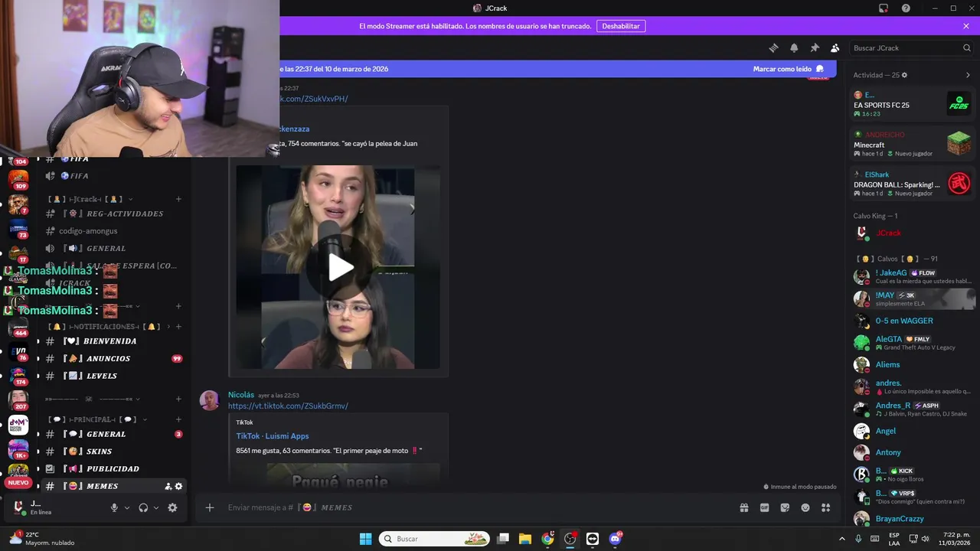980x551 pixels.
Task: Click the Nicolás username in chat
Action: tap(240, 395)
